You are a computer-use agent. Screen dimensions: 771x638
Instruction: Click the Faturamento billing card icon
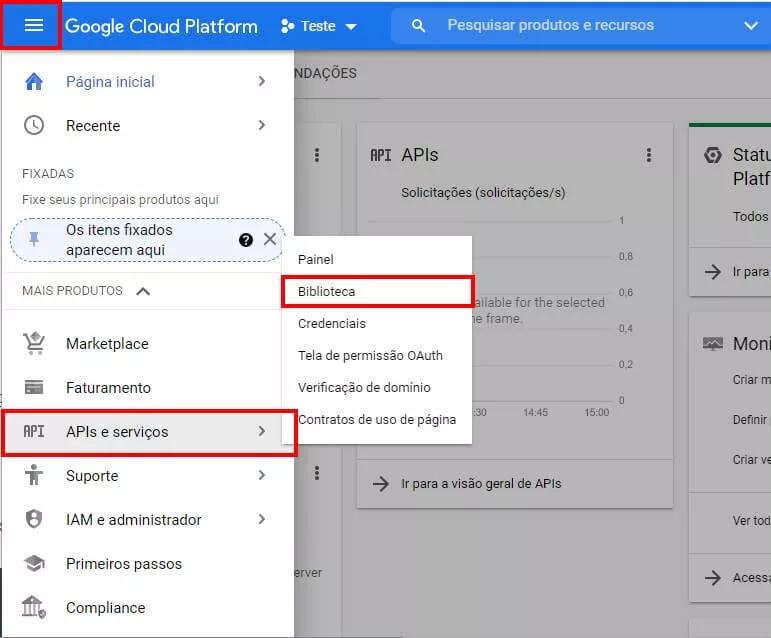(x=34, y=387)
